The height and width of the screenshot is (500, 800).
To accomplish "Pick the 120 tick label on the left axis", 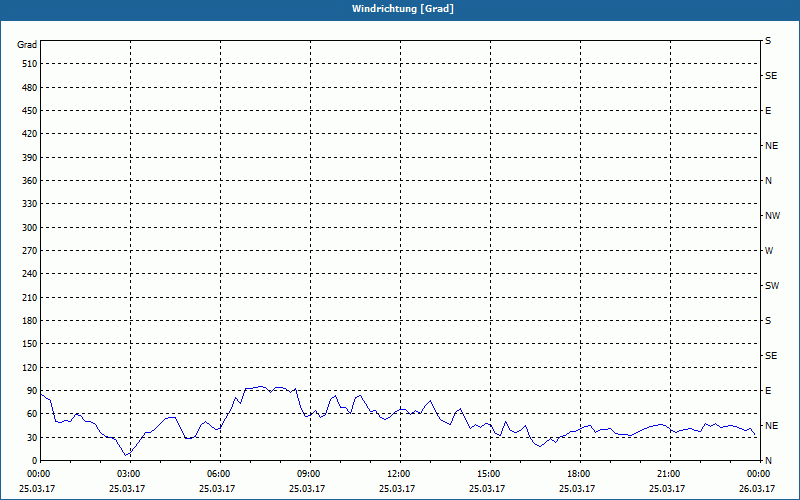I will pyautogui.click(x=30, y=367).
